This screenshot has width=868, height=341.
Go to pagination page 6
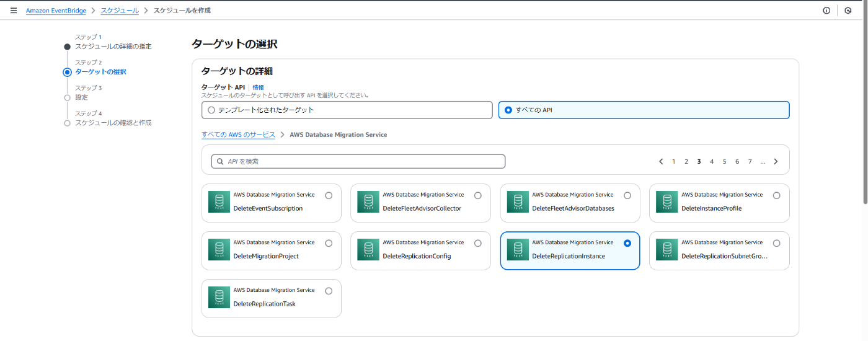tap(737, 161)
